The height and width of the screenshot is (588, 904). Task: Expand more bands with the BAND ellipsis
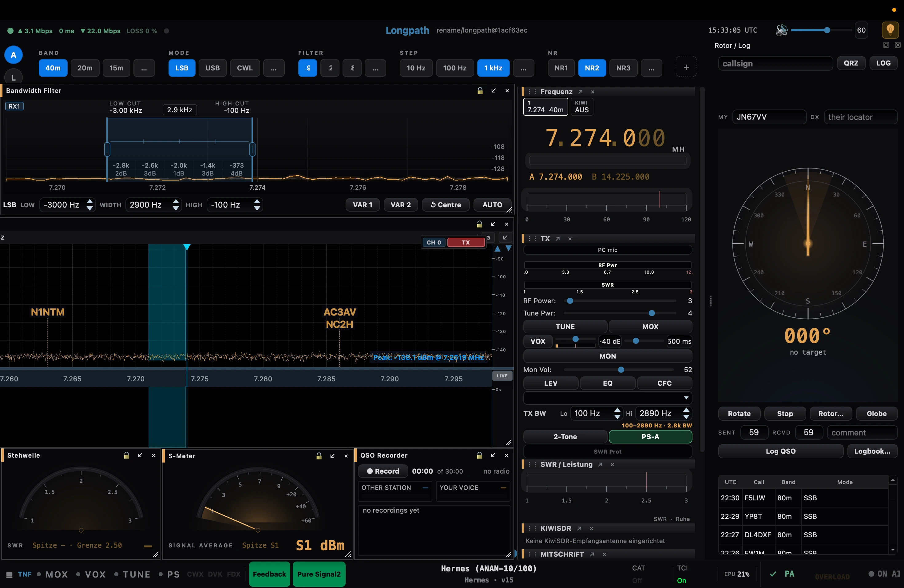coord(144,68)
